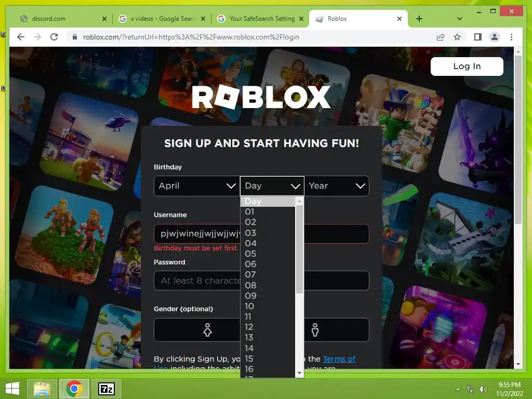
Task: Switch to Your SafeSearch Setting tab
Action: [x=260, y=19]
